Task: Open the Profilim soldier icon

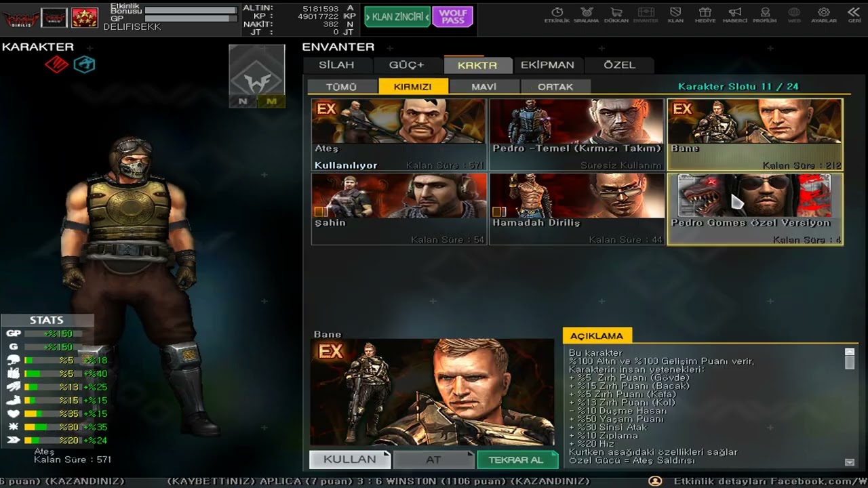Action: click(765, 15)
